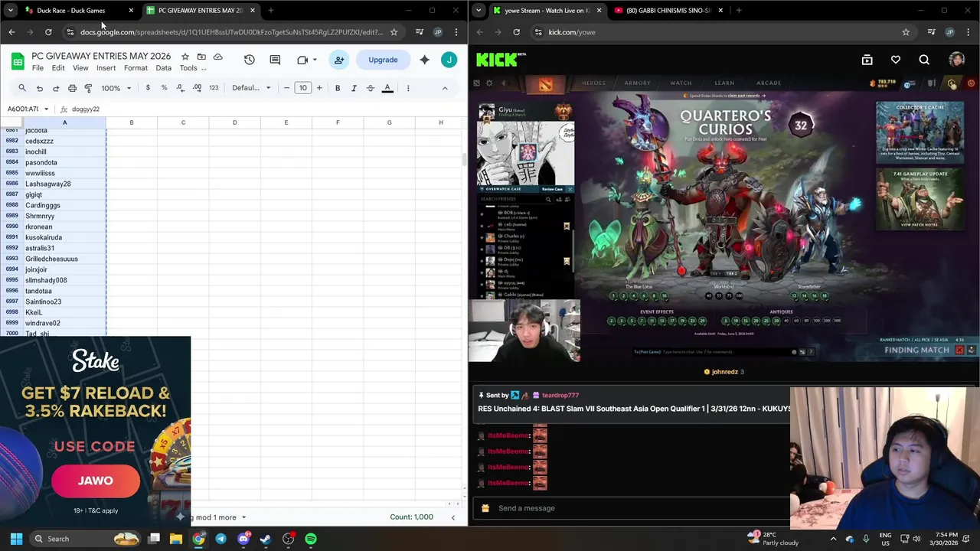Screen dimensions: 980x551
Task: Star the PC GIVEAWAY ENTRIES spreadsheet
Action: pos(185,57)
